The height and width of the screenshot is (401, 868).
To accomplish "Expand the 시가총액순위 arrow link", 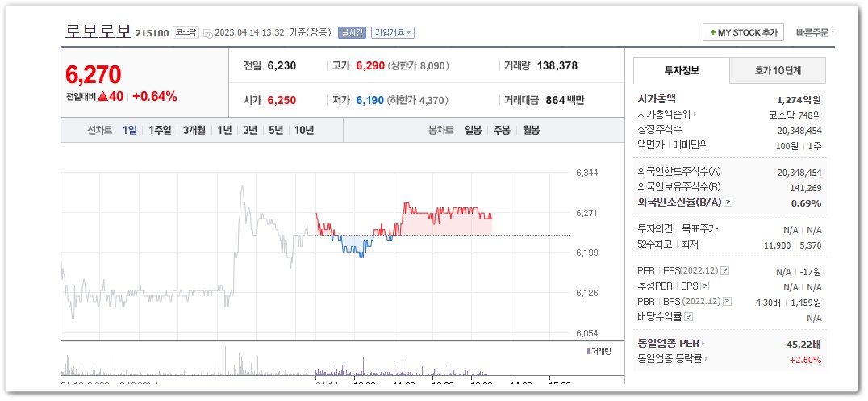I will [695, 115].
